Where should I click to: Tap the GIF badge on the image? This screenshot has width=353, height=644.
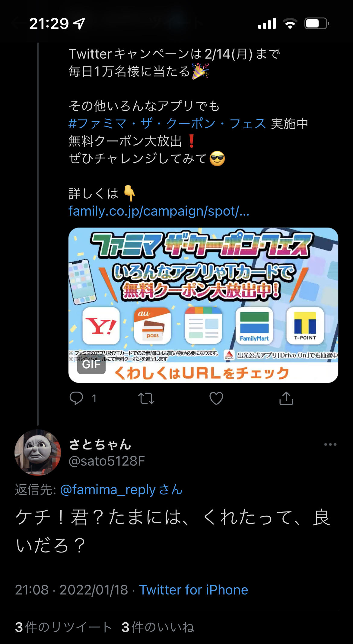pos(91,364)
